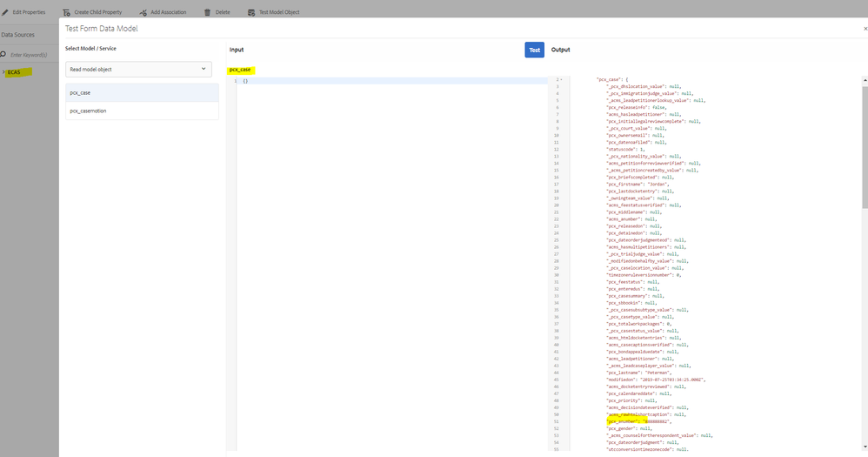868x457 pixels.
Task: Click the "timezoneruleversionnumber": 0 output line
Action: (644, 275)
